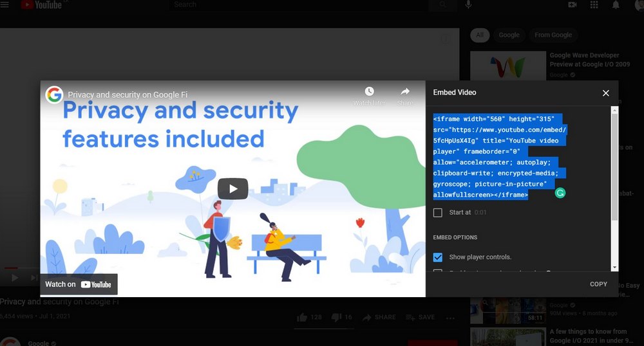Viewport: 644px width, 346px height.
Task: Click the Privacy and security on Google Fi title in the preview
Action: click(128, 95)
